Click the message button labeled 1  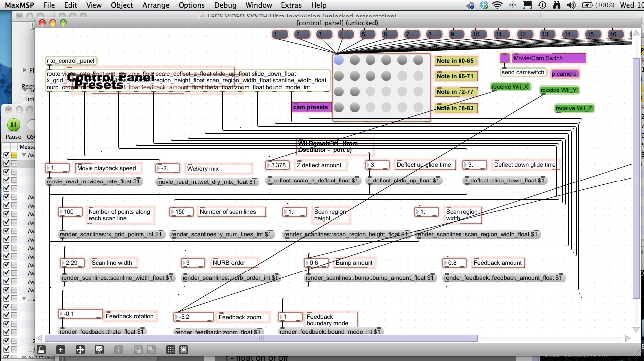(x=280, y=34)
